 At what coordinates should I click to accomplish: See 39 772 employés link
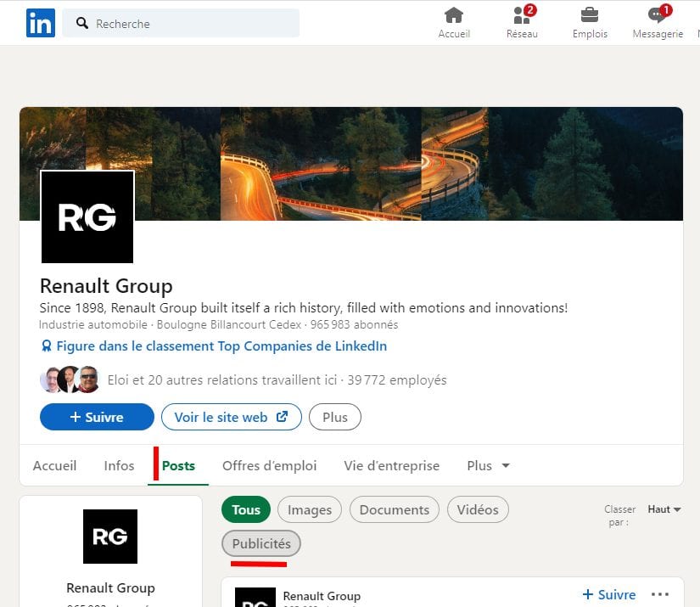[397, 379]
